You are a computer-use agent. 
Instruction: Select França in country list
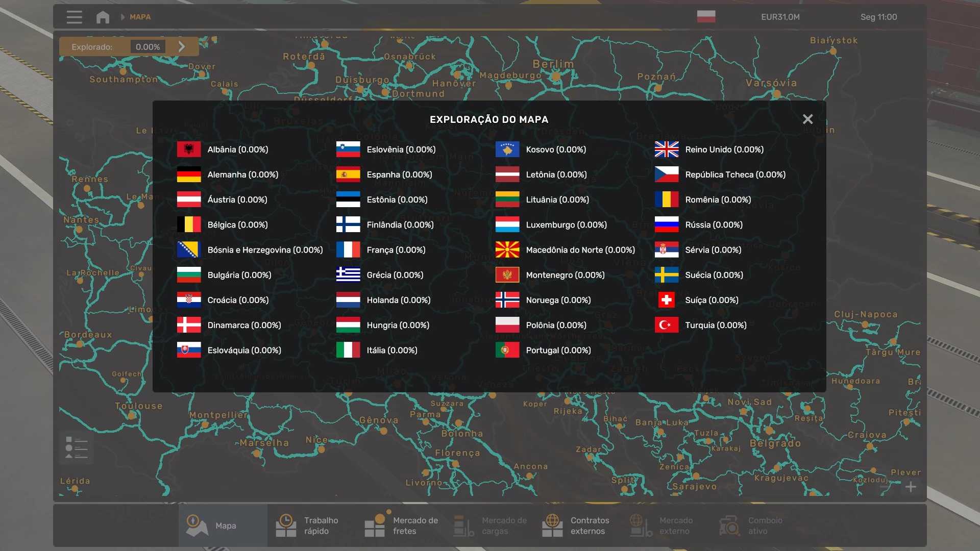[396, 250]
